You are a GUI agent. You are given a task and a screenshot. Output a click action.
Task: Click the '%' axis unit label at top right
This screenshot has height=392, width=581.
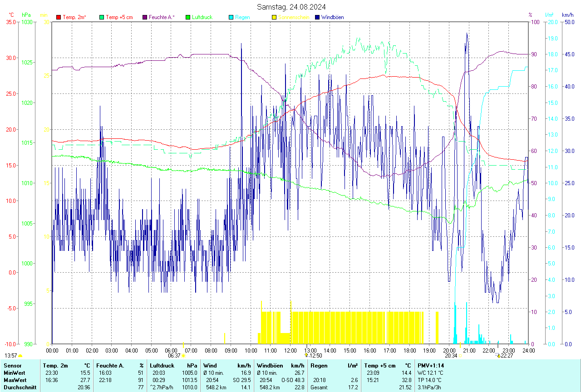530,15
